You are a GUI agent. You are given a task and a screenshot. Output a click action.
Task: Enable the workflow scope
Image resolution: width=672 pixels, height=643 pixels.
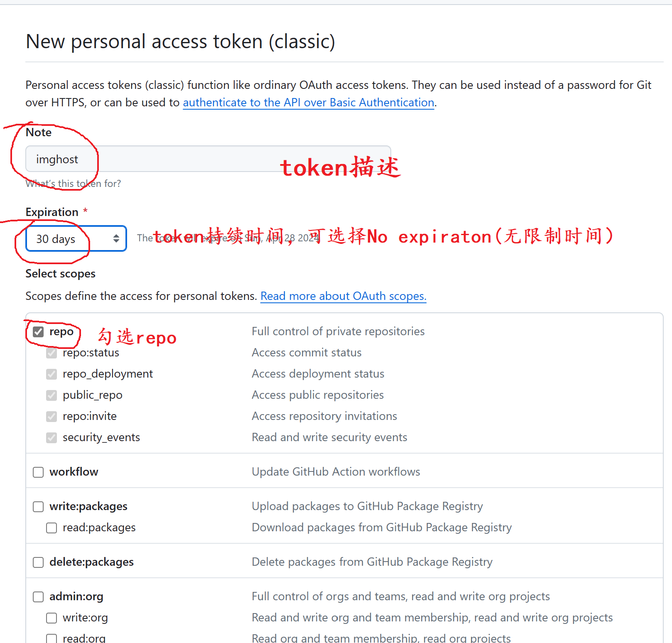(x=38, y=472)
